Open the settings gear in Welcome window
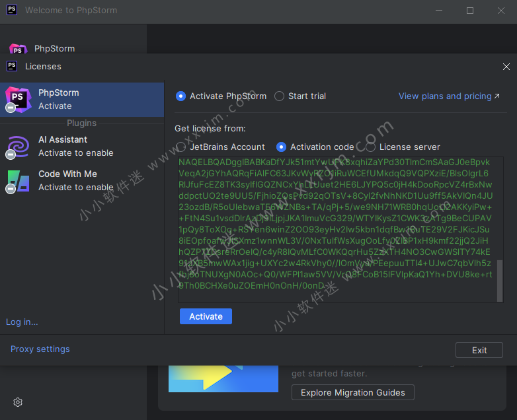The width and height of the screenshot is (517, 420). [x=18, y=402]
